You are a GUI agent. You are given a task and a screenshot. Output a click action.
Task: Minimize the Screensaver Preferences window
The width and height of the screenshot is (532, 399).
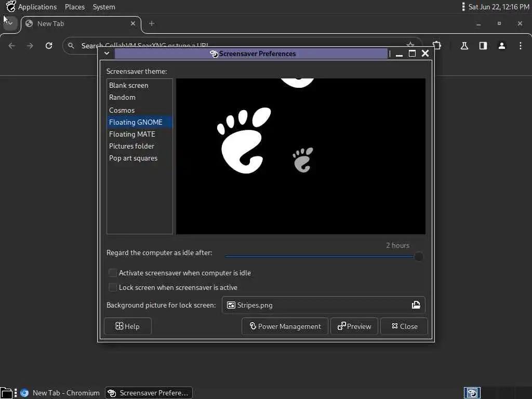400,54
